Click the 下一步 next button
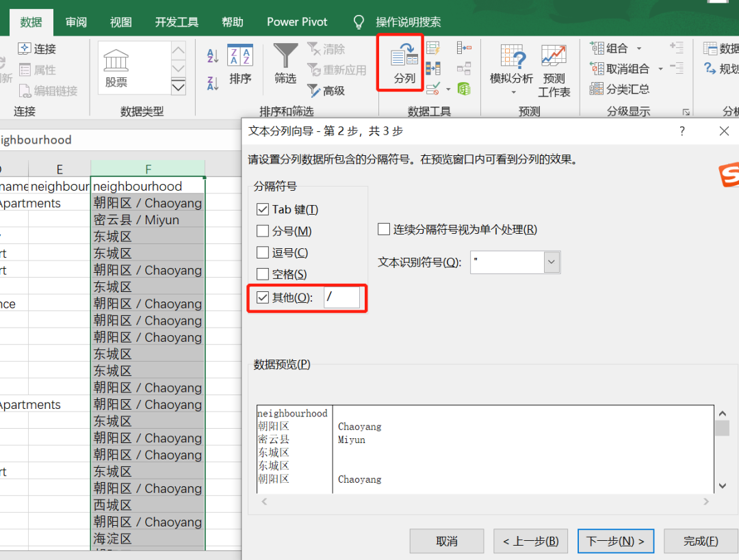Screen dimensions: 739x560 coord(616,541)
